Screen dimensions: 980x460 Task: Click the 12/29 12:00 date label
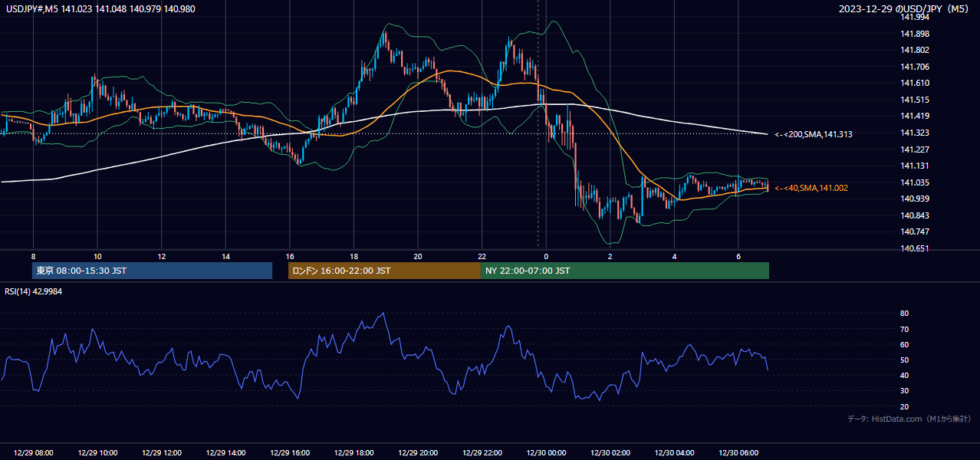coord(162,453)
